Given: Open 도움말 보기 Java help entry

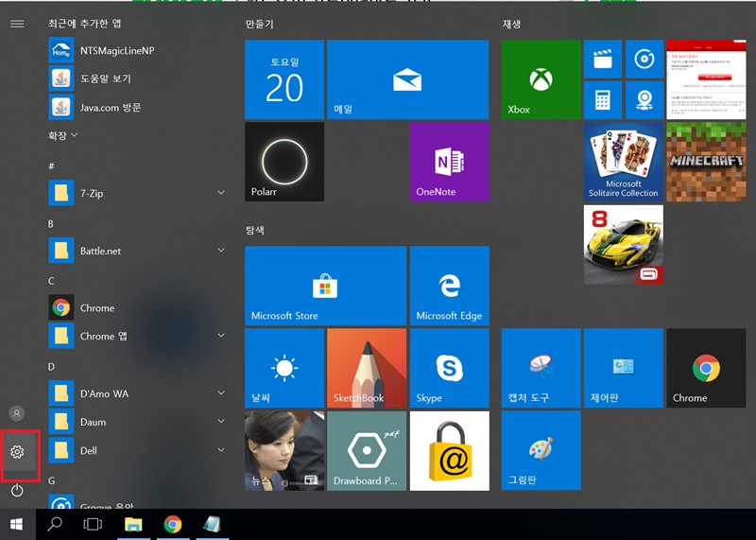Looking at the screenshot, I should click(137, 78).
